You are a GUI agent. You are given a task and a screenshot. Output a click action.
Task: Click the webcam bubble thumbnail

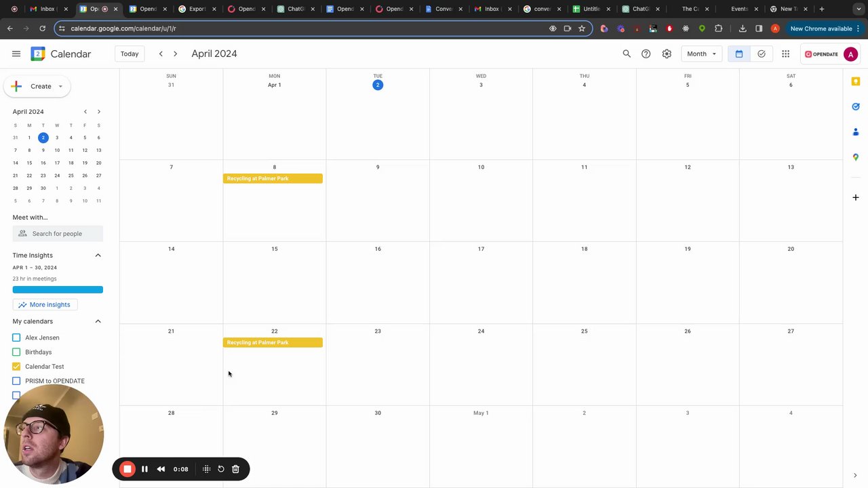pos(54,434)
